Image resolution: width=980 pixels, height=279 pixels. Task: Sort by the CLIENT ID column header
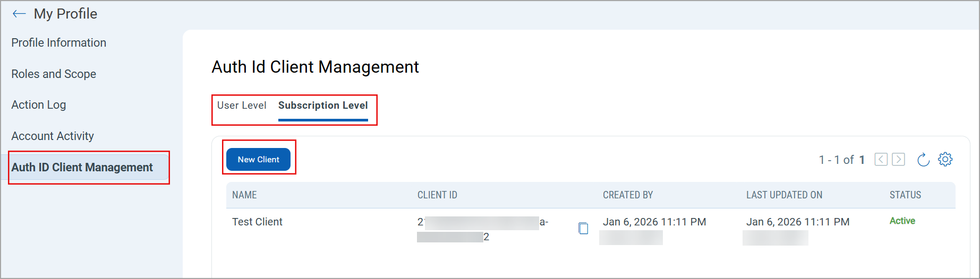437,195
